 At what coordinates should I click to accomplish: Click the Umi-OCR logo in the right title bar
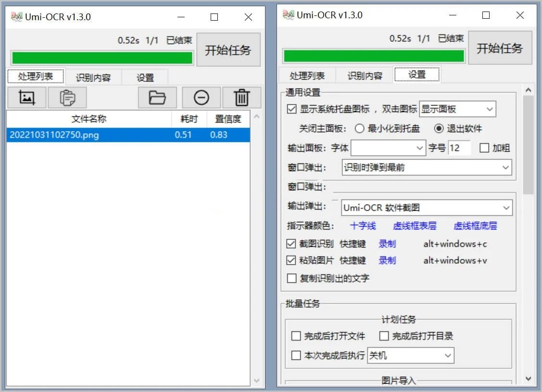pyautogui.click(x=288, y=15)
